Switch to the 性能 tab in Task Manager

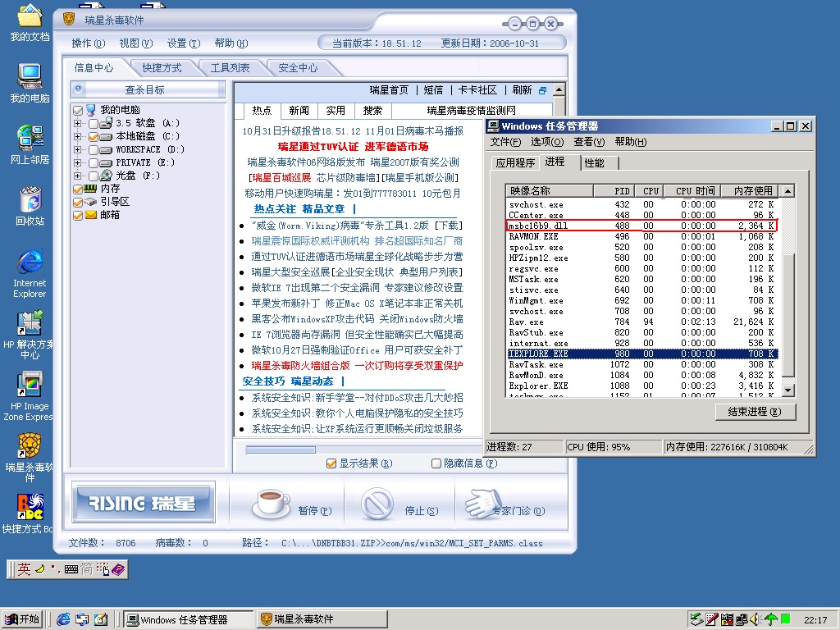598,163
